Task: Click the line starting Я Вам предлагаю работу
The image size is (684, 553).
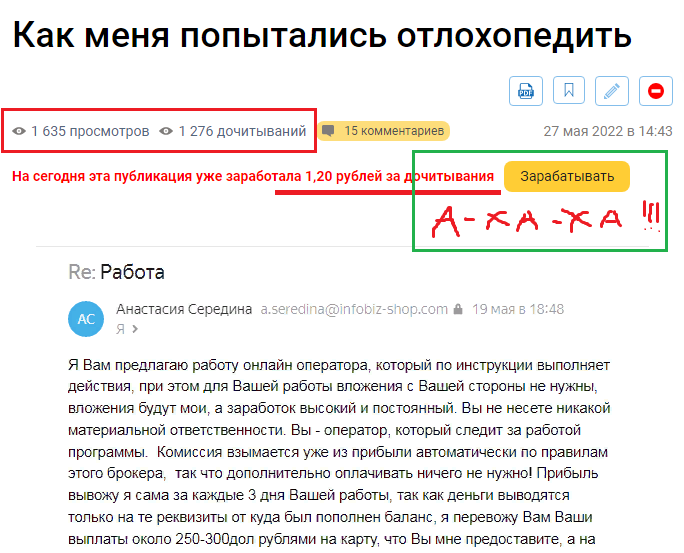Action: 339,365
